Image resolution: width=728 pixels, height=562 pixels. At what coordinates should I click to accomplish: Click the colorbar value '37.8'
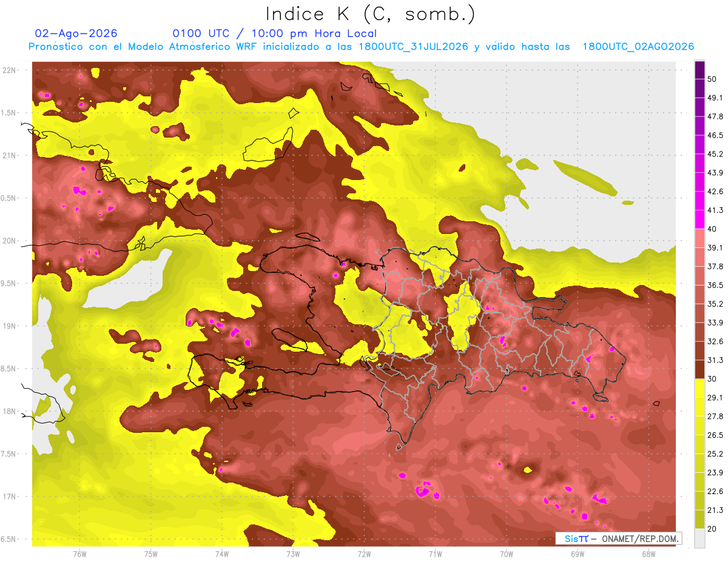coord(716,266)
